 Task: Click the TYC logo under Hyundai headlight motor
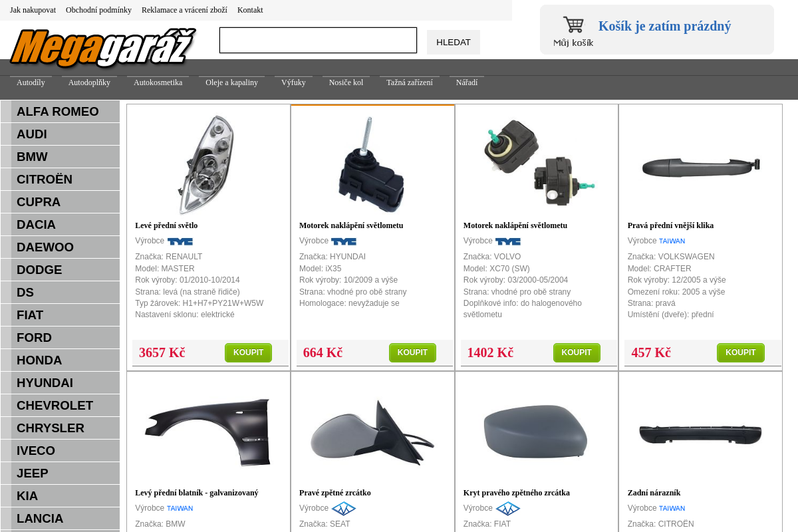(x=344, y=241)
